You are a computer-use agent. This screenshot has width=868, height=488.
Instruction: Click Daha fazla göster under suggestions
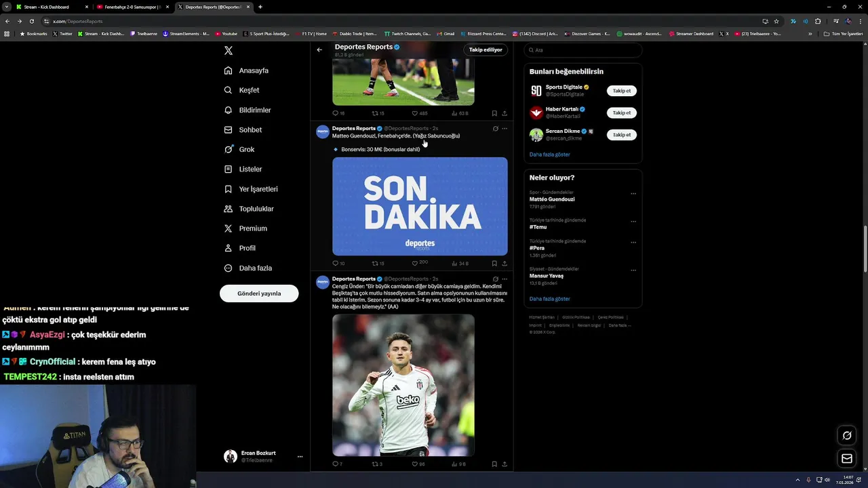[x=549, y=155]
